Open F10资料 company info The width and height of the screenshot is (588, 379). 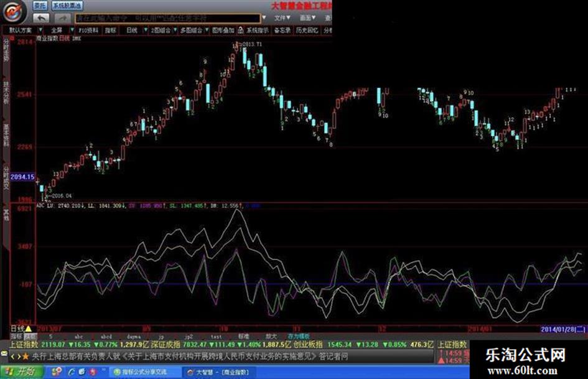pyautogui.click(x=88, y=30)
